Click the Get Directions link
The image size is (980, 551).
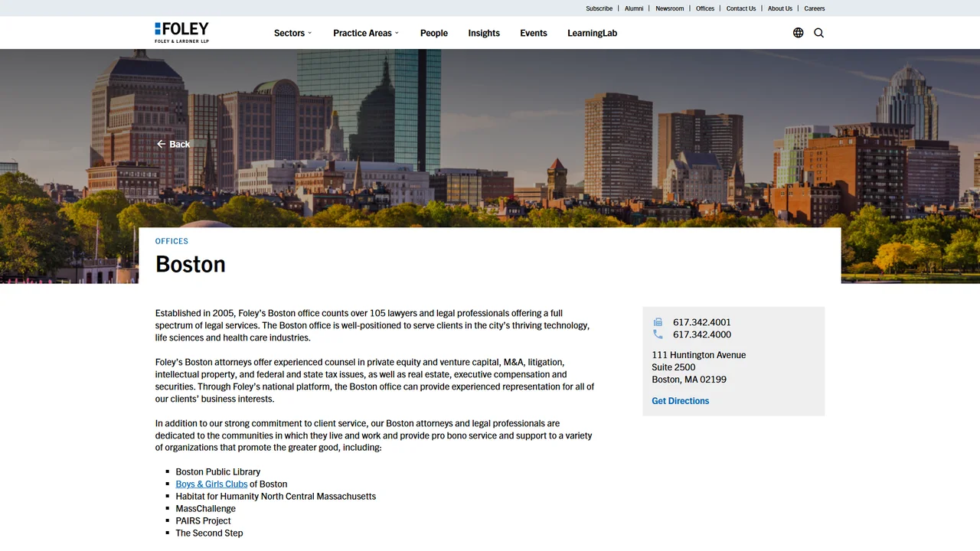tap(680, 401)
